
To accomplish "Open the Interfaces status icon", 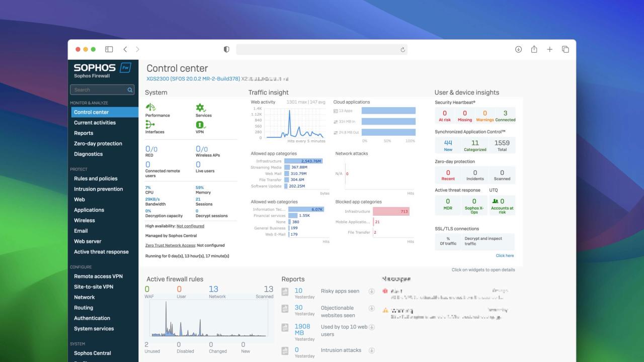I will [149, 124].
